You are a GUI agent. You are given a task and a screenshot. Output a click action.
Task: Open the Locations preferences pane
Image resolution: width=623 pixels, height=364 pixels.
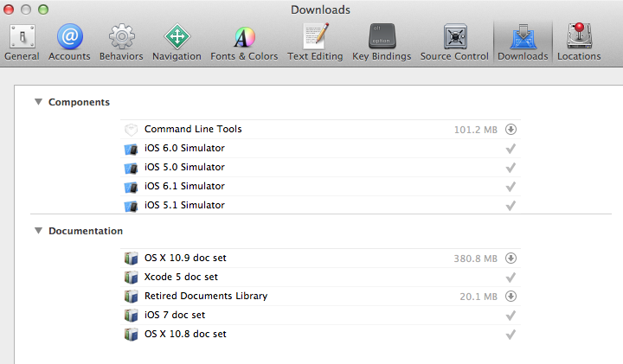(579, 42)
